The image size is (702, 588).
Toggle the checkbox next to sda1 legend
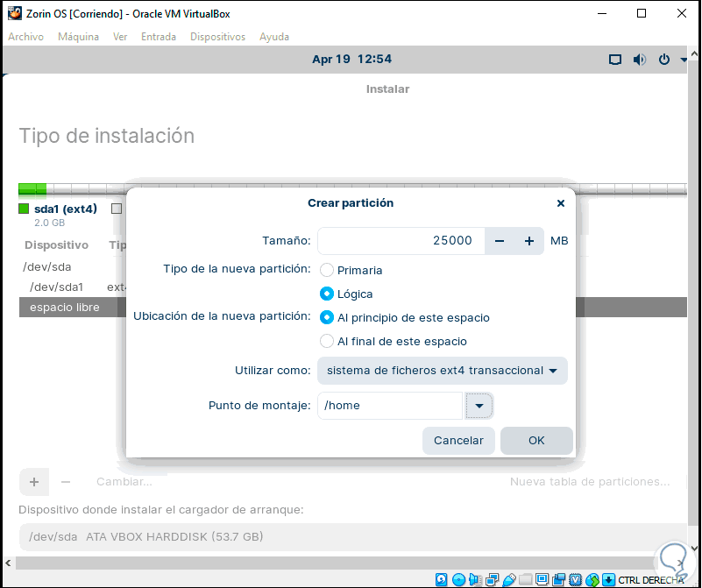[x=117, y=209]
